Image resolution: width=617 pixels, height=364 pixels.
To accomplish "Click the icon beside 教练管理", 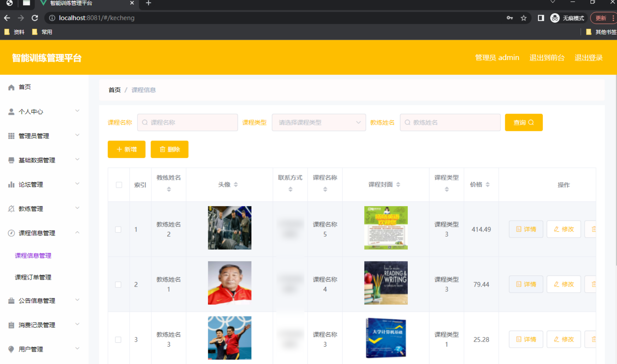I will tap(11, 209).
